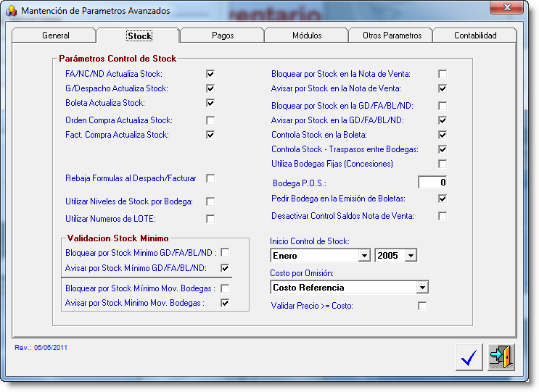The width and height of the screenshot is (539, 392).
Task: Enable Rebaja Formulas al Despach/Facturar
Action: [x=210, y=178]
